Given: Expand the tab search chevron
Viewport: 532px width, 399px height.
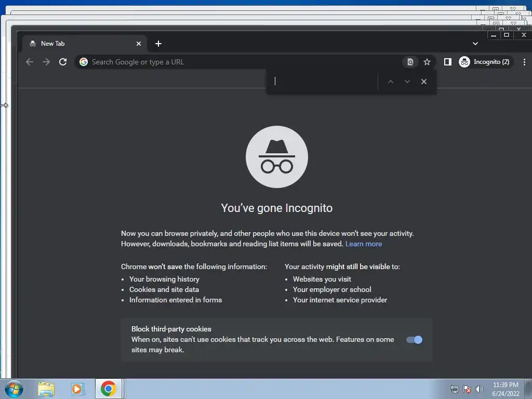Looking at the screenshot, I should 475,44.
